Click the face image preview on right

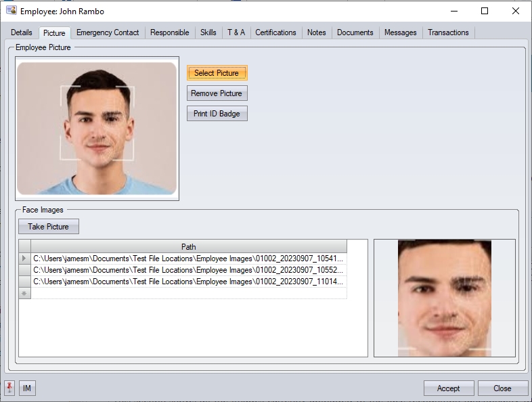[444, 298]
